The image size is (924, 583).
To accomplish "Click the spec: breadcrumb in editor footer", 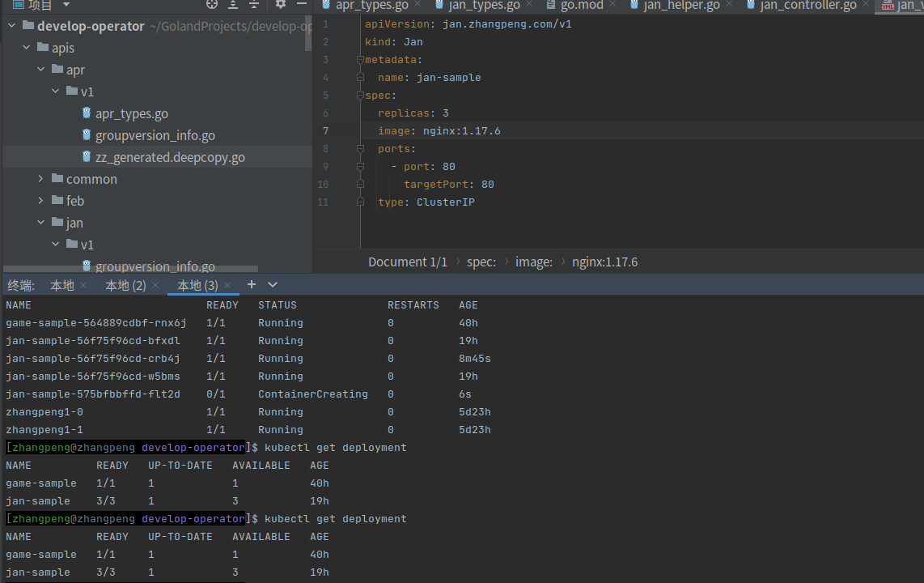I will pyautogui.click(x=481, y=262).
